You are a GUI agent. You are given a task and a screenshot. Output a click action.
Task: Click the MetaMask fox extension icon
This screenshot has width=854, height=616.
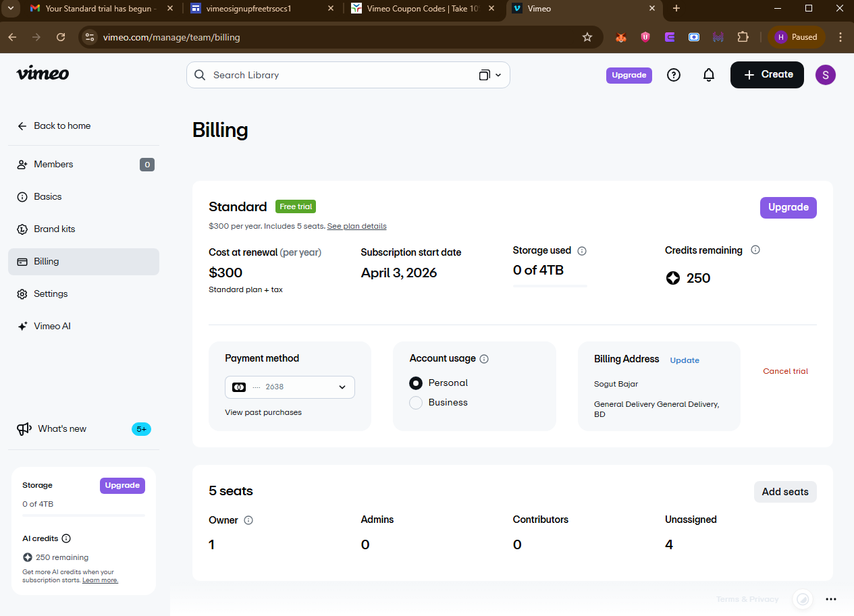[x=620, y=37]
